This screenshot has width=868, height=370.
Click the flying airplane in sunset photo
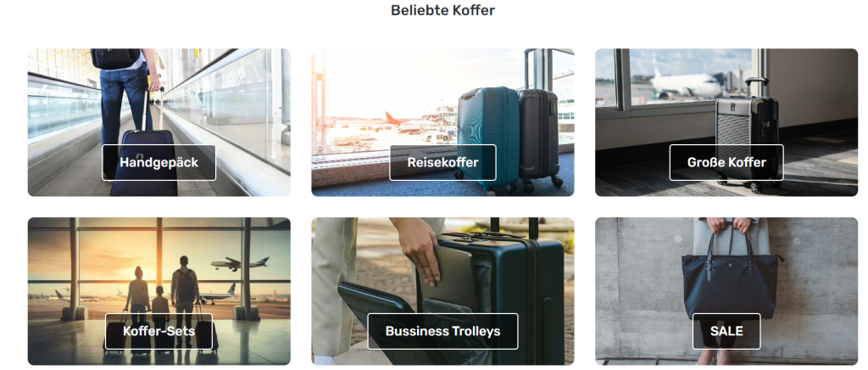click(x=240, y=263)
